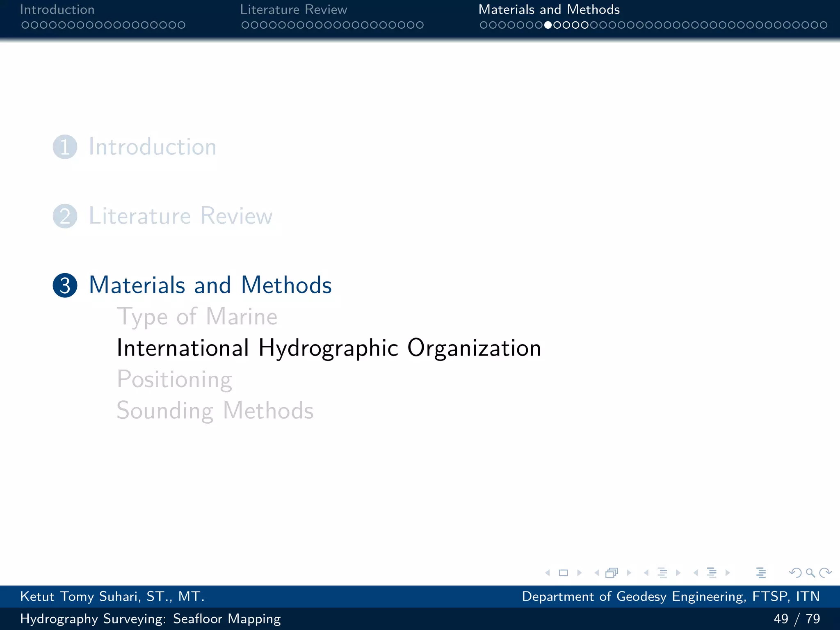Click the single slide rectangle navigation icon

[x=564, y=573]
